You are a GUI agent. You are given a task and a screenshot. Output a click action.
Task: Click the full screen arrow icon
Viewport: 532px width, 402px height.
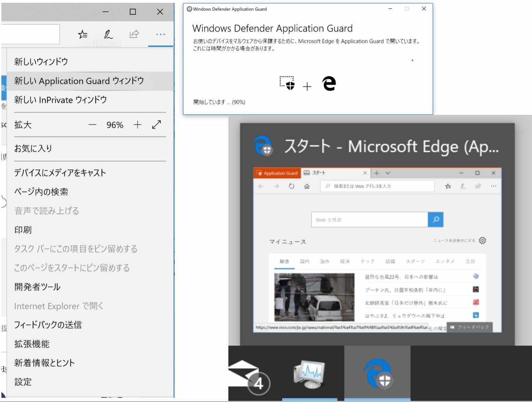[x=157, y=125]
